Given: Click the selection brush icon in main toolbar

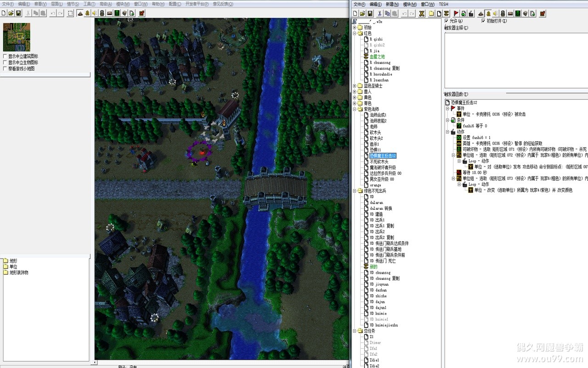Looking at the screenshot, I should pos(70,13).
